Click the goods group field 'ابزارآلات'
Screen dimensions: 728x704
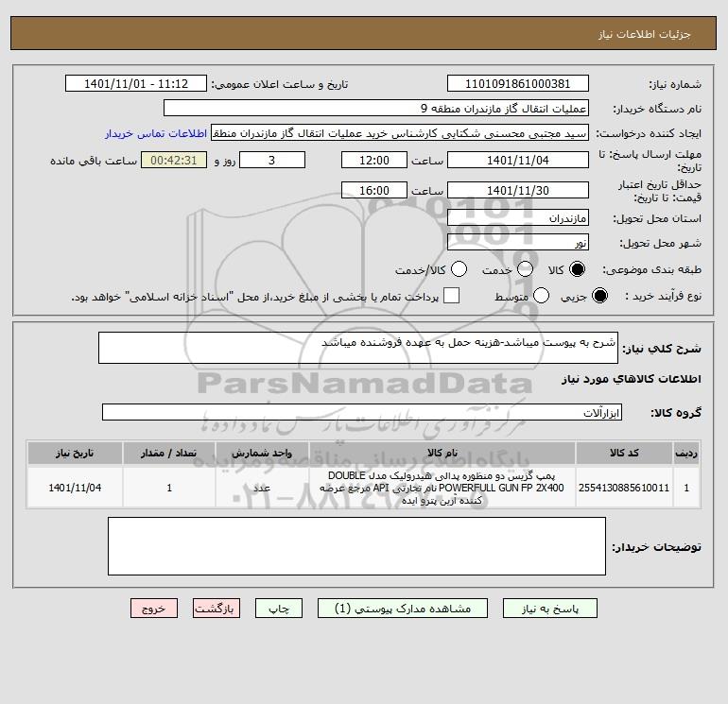click(362, 412)
